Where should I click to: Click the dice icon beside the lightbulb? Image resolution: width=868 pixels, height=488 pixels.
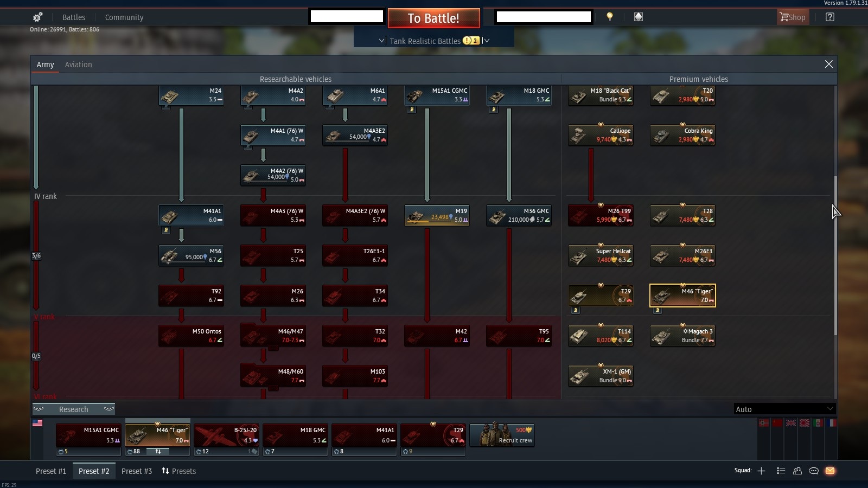point(639,17)
